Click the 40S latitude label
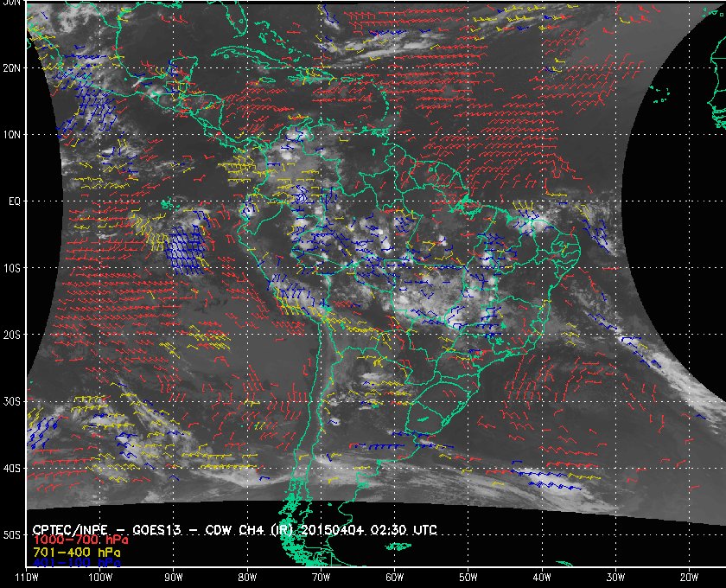This screenshot has width=726, height=588. tap(12, 468)
